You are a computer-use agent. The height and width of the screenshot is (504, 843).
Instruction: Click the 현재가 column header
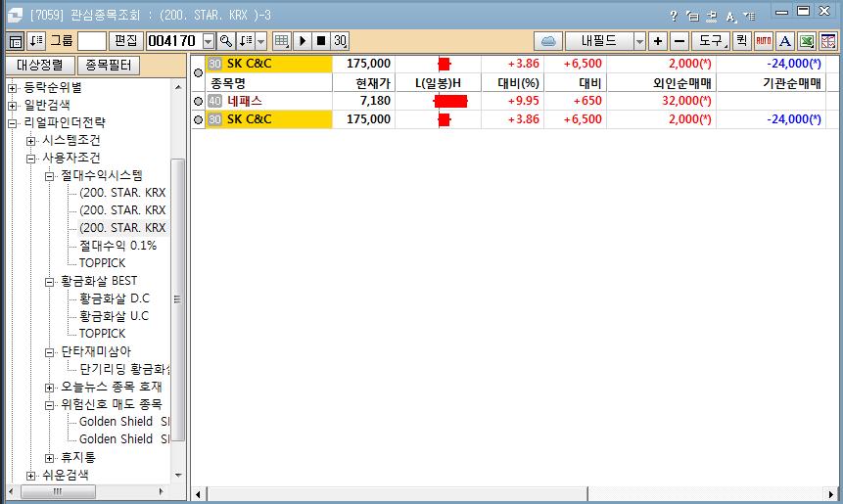364,83
